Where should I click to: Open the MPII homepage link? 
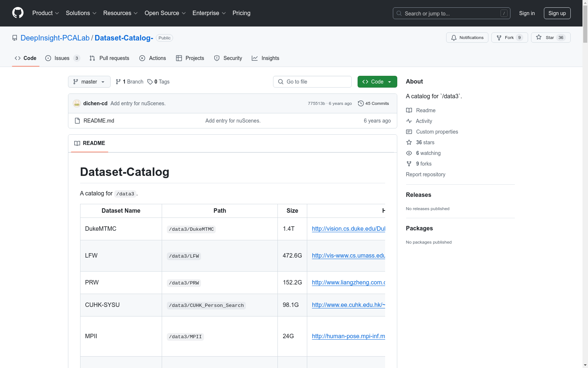(x=348, y=336)
